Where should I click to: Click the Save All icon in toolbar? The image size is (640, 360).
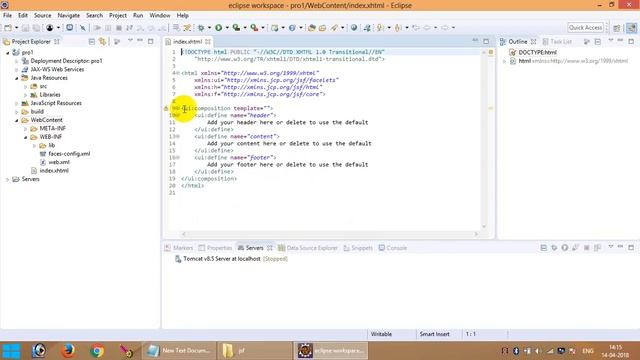click(x=36, y=28)
